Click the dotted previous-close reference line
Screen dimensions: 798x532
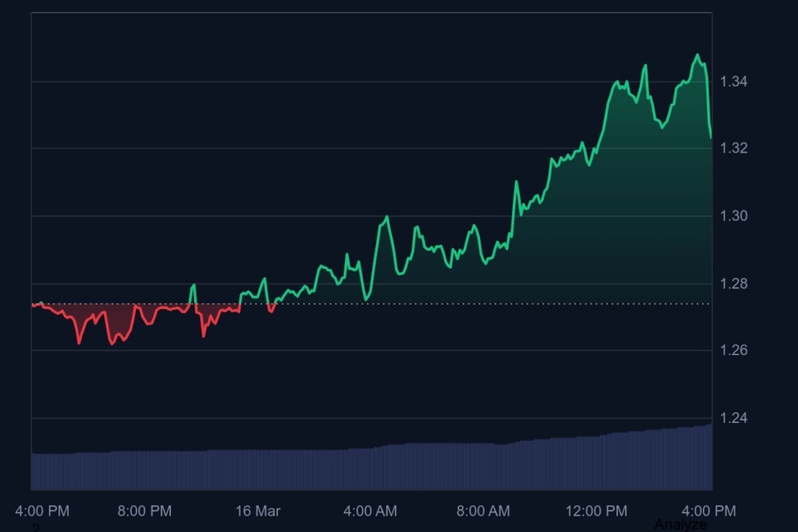click(x=468, y=302)
